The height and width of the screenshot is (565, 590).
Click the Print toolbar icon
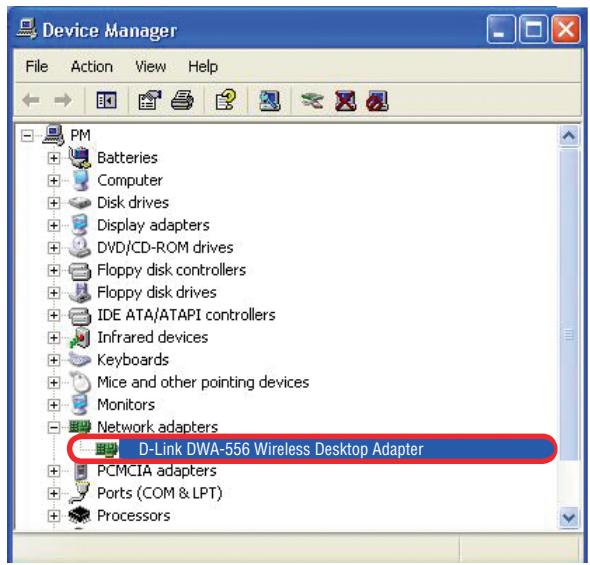182,100
